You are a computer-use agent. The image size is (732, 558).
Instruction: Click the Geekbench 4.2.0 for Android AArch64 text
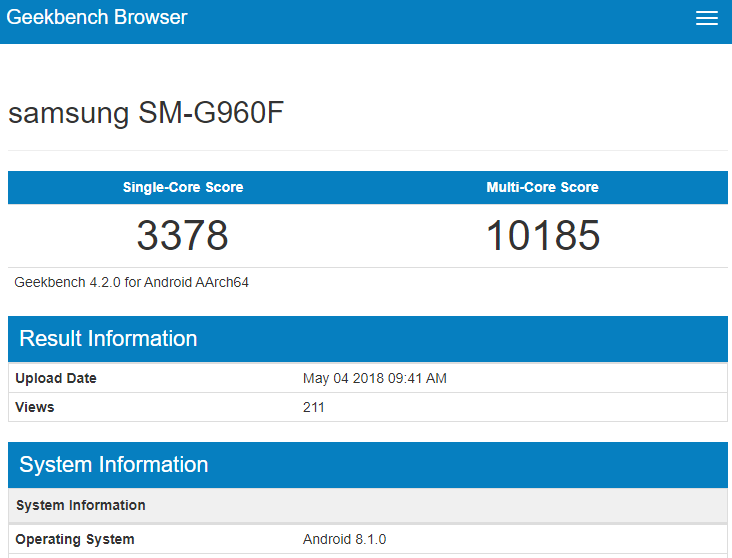coord(131,283)
